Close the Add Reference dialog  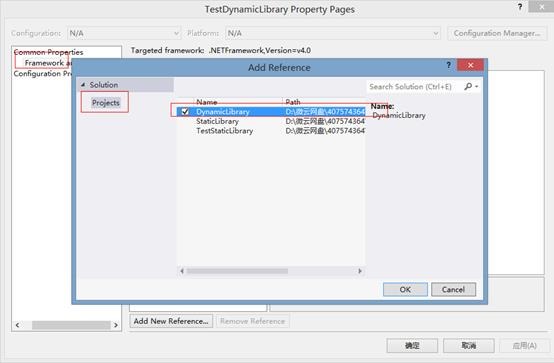(470, 65)
